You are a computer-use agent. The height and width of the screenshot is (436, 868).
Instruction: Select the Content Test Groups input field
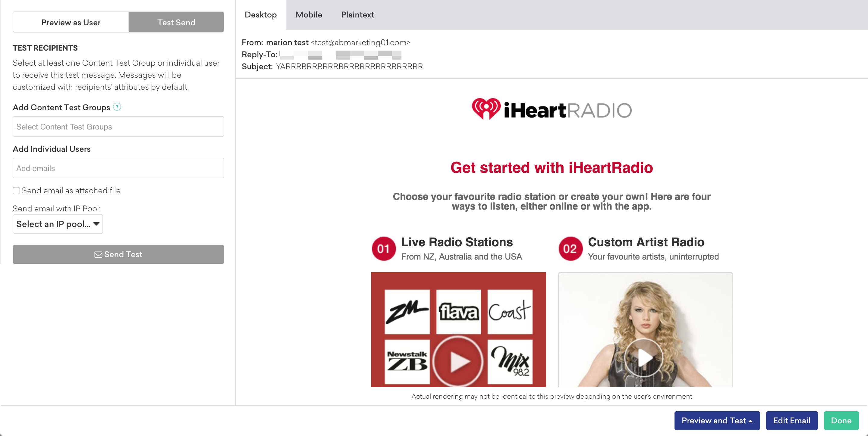tap(118, 127)
